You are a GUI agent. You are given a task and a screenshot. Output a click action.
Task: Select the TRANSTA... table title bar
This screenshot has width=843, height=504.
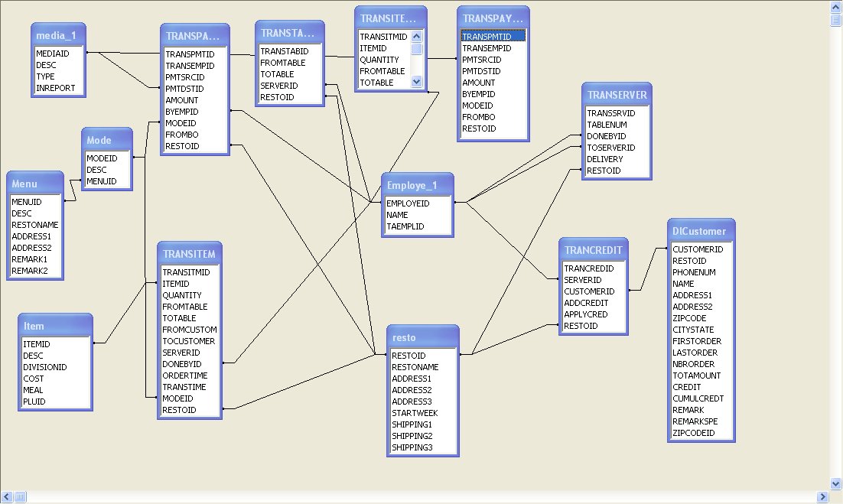pos(289,34)
